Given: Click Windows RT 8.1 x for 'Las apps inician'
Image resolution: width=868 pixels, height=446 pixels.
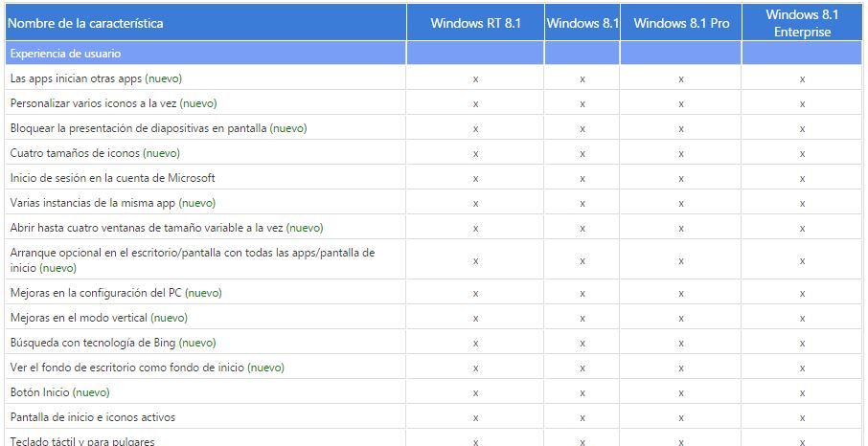Looking at the screenshot, I should click(475, 79).
